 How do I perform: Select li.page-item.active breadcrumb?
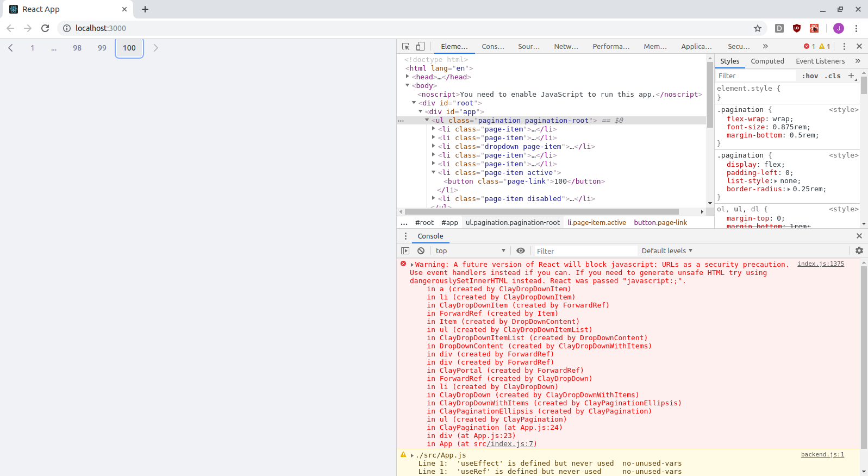(x=597, y=223)
